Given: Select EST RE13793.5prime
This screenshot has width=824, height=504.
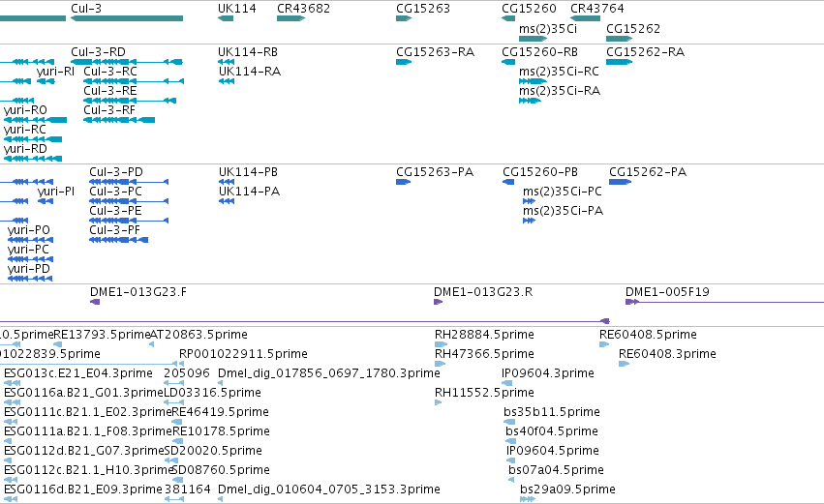Looking at the screenshot, I should [103, 335].
